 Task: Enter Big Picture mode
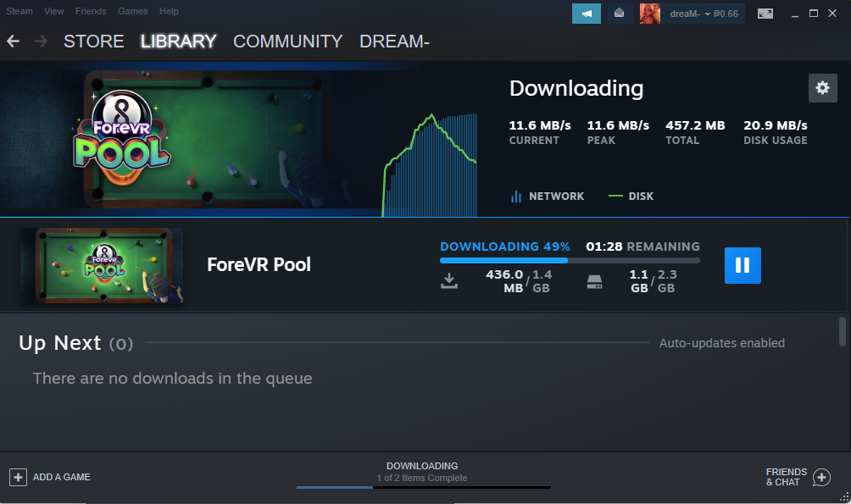pos(764,14)
